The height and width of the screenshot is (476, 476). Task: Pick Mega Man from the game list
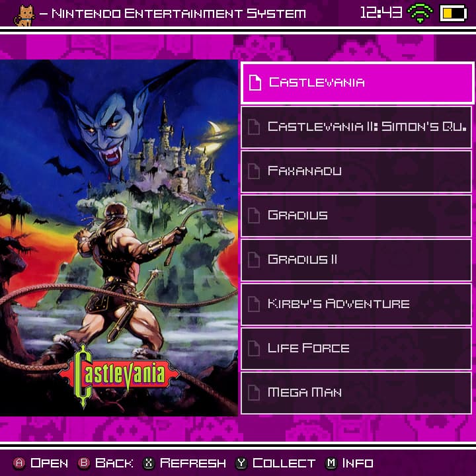pyautogui.click(x=357, y=393)
